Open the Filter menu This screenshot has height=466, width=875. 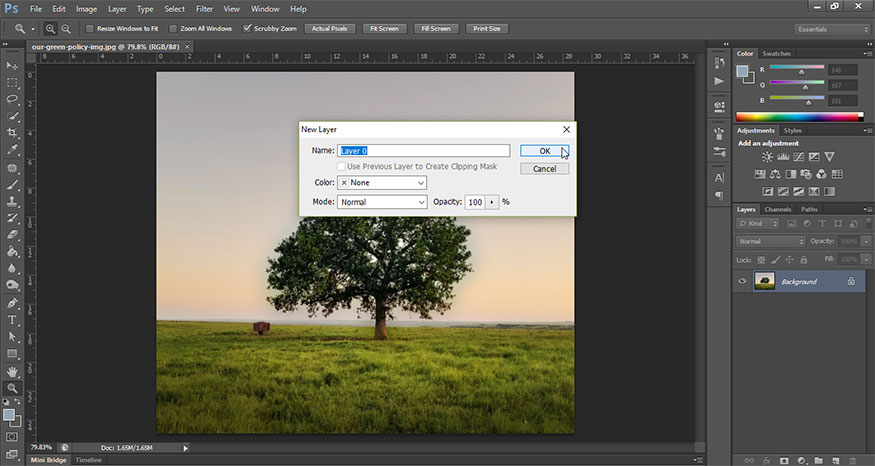pos(204,8)
